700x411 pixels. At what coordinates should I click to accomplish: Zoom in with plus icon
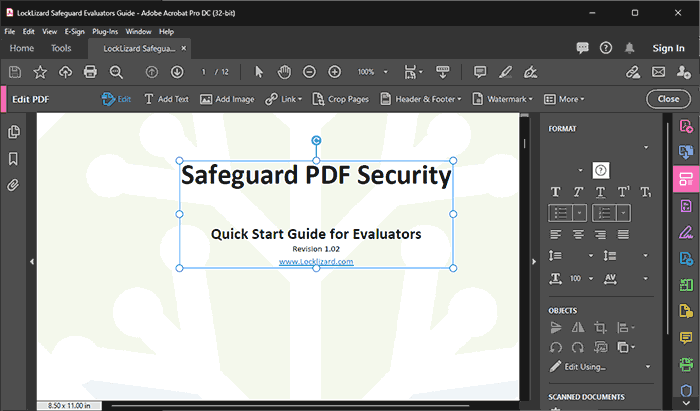[334, 72]
